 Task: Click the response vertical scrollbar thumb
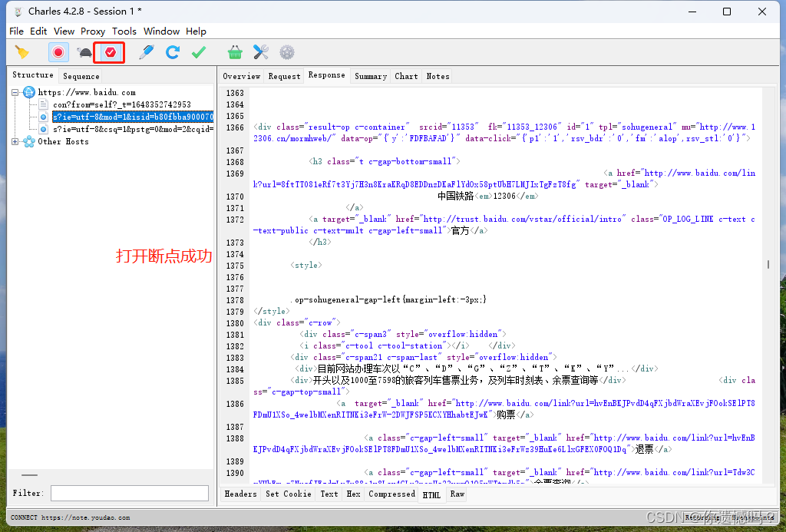coord(768,264)
